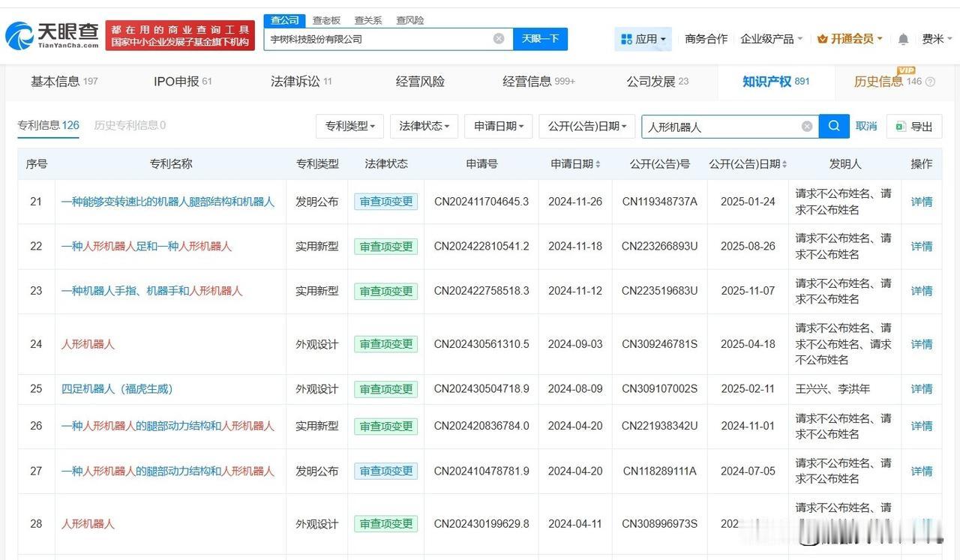
Task: Switch to IPO申报 tab
Action: (183, 82)
